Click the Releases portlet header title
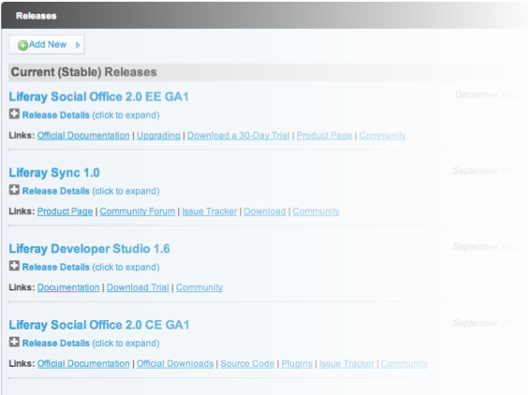 click(x=36, y=16)
